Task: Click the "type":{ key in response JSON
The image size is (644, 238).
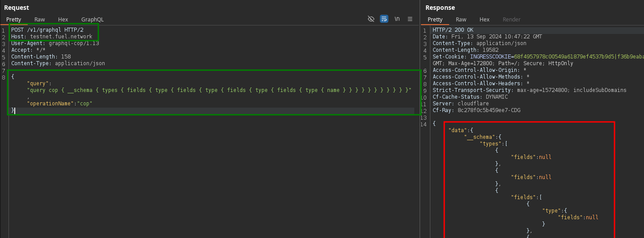Action: (555, 211)
